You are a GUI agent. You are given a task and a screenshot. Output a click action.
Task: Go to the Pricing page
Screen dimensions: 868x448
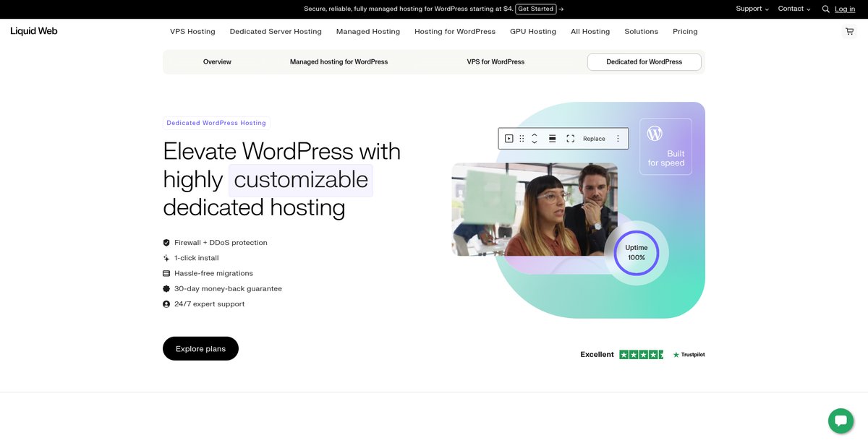click(685, 32)
